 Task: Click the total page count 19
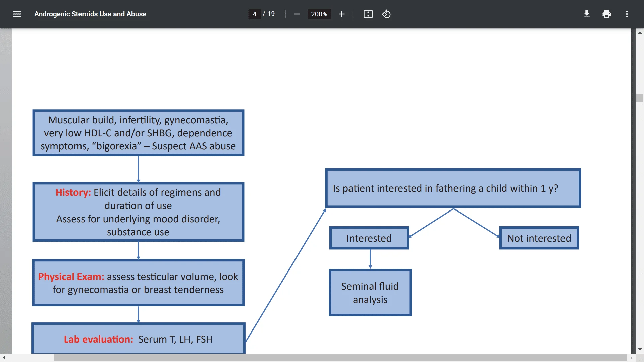[271, 14]
